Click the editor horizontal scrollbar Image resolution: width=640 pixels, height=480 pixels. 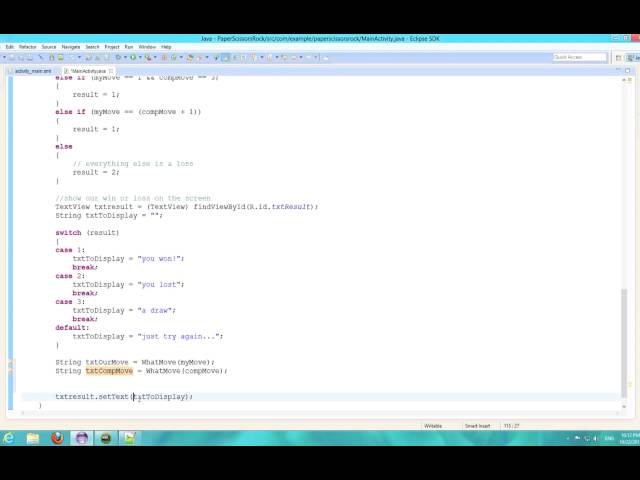pos(318,413)
